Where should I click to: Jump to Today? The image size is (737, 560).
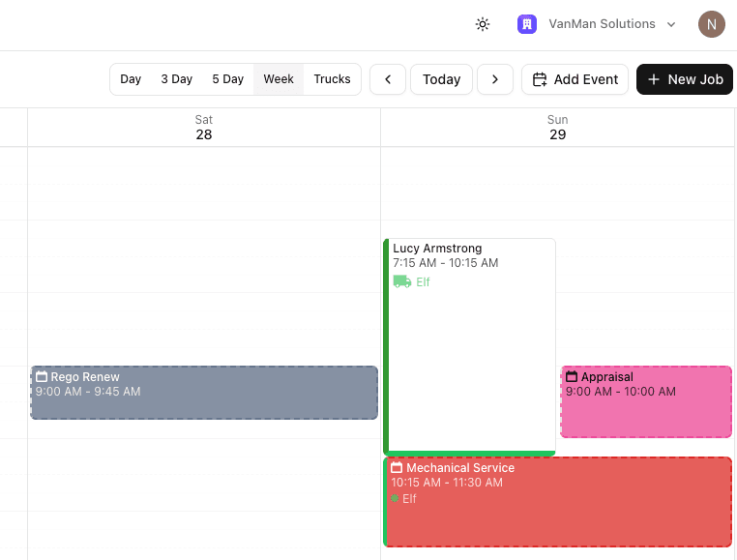pyautogui.click(x=441, y=79)
